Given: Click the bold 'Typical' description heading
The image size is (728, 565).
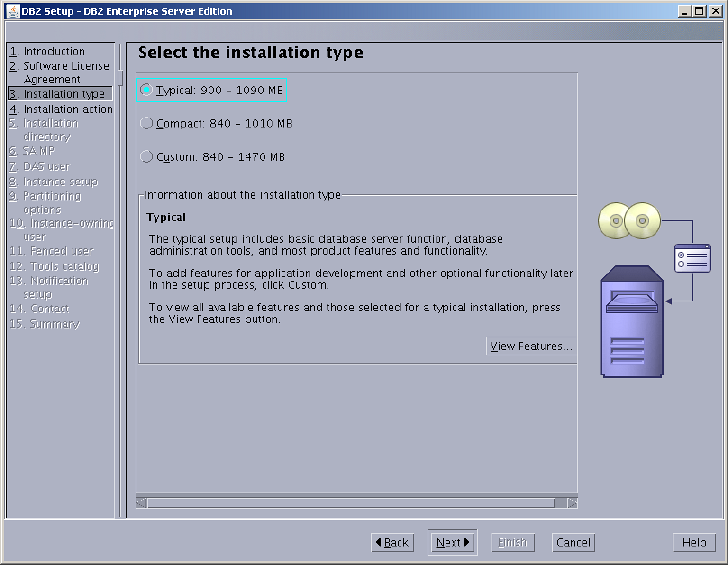Looking at the screenshot, I should click(x=166, y=217).
